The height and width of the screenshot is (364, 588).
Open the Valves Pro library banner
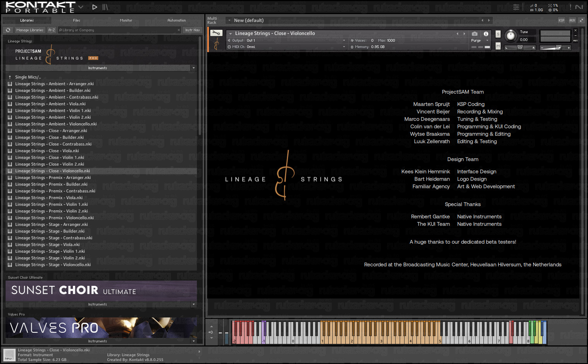pos(101,328)
